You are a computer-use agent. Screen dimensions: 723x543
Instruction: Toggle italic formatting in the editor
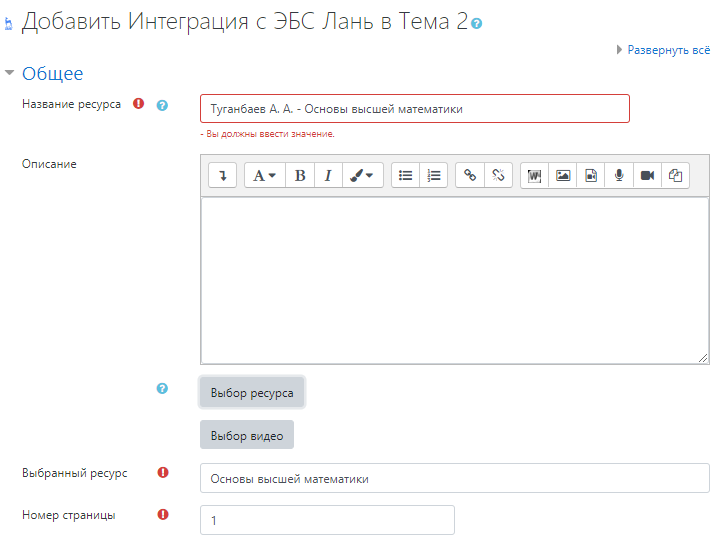point(328,175)
